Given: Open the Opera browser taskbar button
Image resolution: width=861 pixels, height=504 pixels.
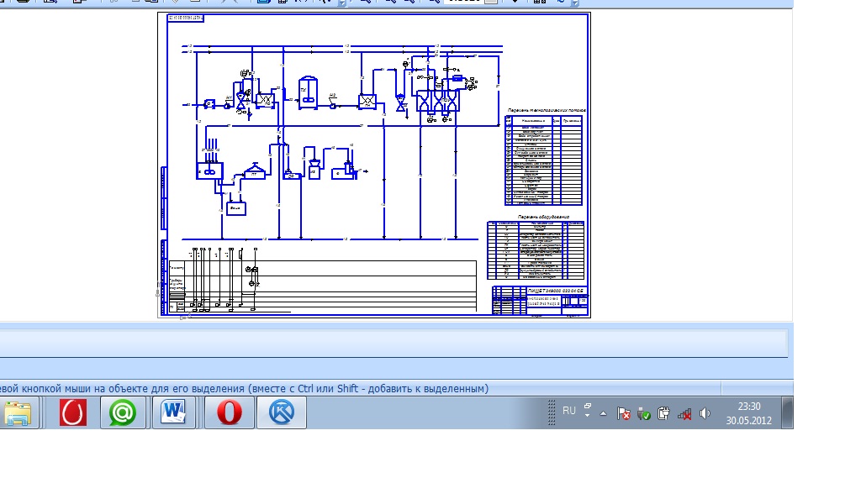Looking at the screenshot, I should (x=229, y=412).
